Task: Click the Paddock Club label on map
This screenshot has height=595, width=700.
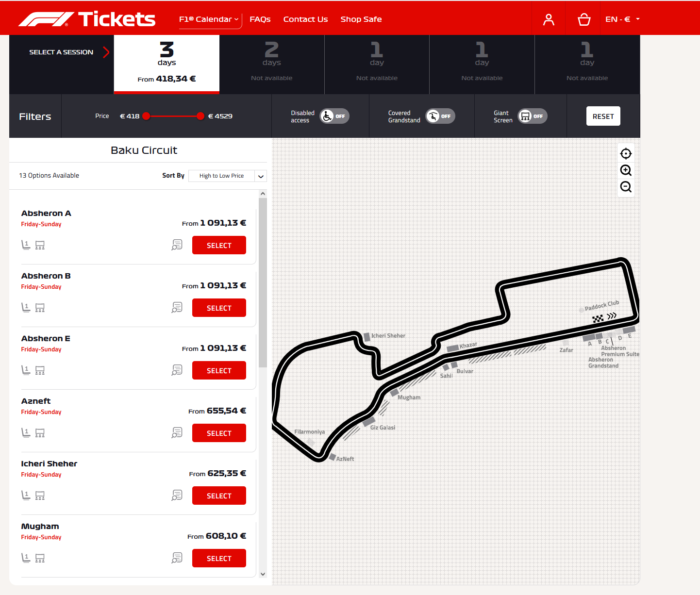Action: tap(601, 306)
